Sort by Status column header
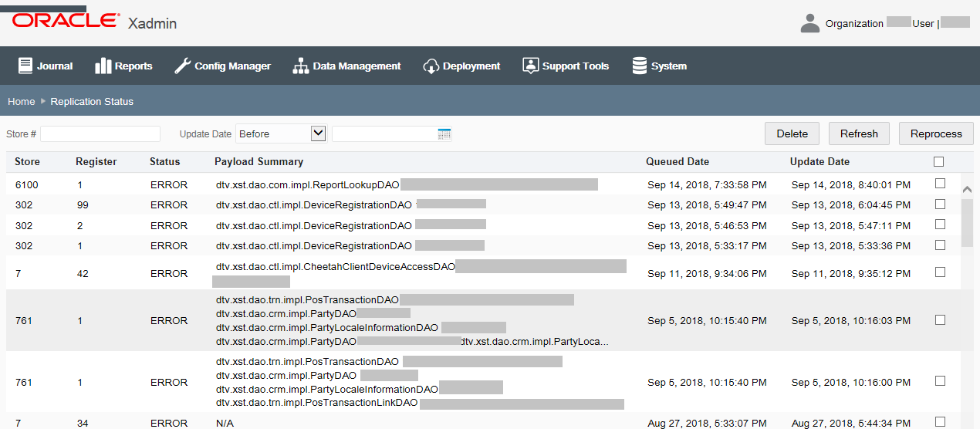 164,162
